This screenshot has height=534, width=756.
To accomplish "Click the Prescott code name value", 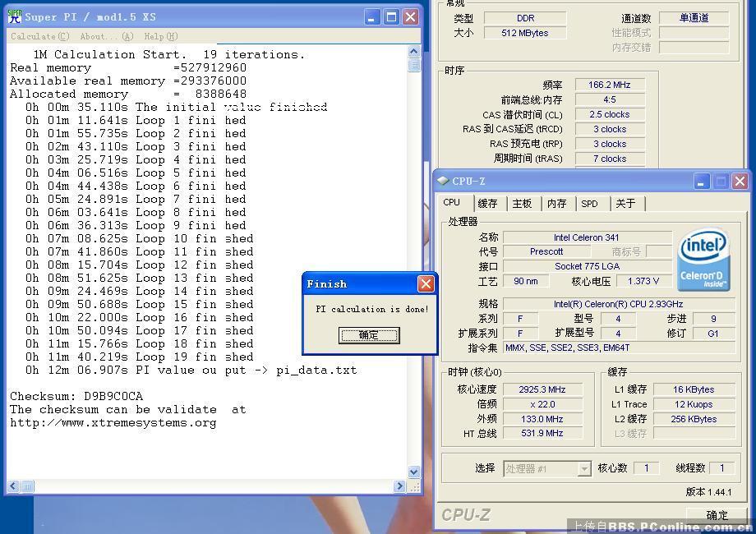I will click(x=546, y=251).
